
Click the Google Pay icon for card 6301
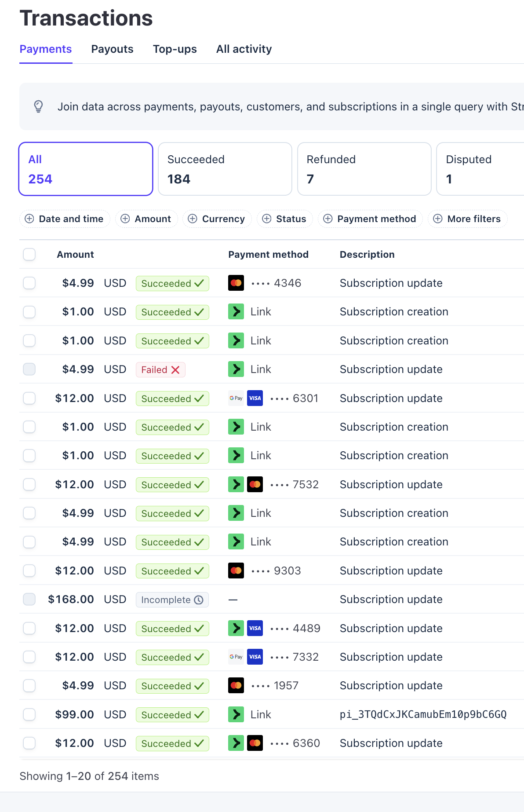coord(236,398)
